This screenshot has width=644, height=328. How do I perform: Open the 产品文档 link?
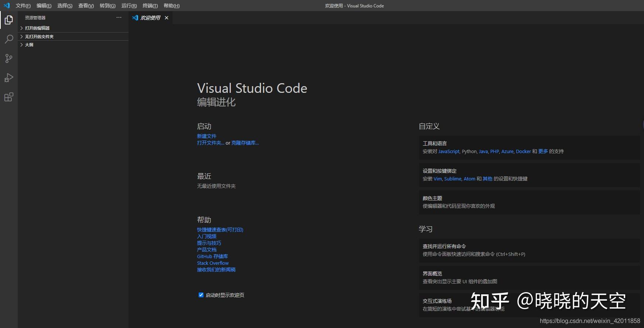[x=207, y=250]
